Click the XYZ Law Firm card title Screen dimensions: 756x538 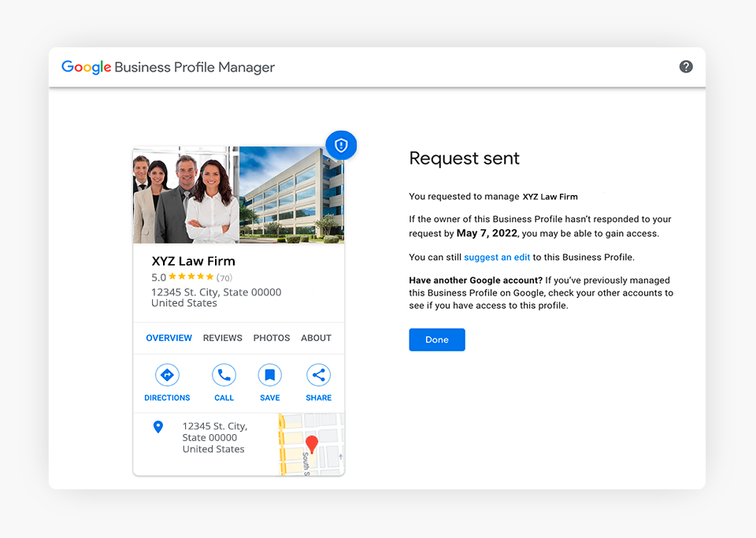[193, 261]
